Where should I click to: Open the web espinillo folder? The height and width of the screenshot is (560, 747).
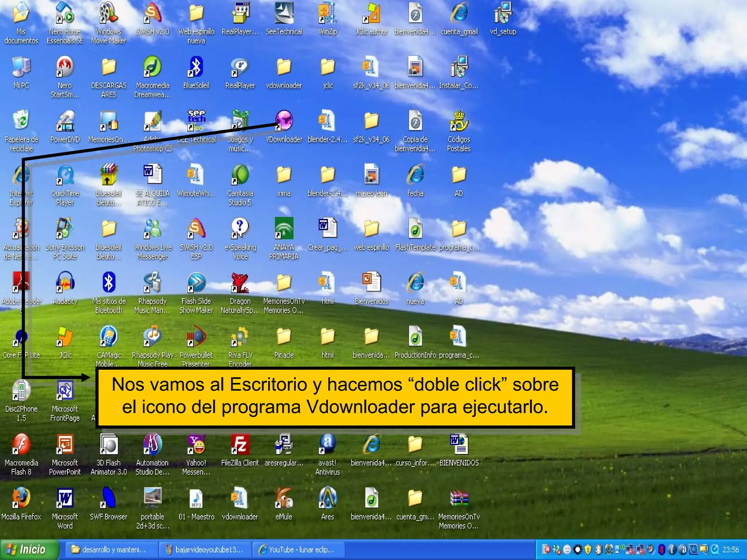(x=371, y=228)
